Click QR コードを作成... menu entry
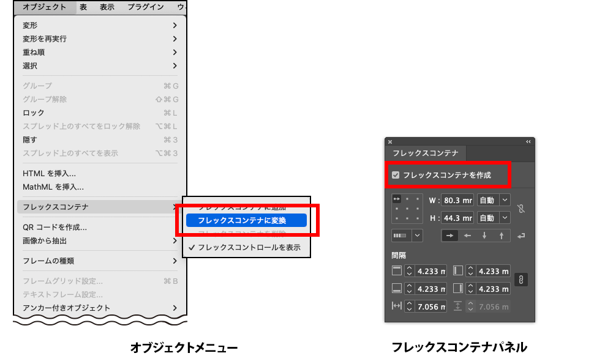 point(55,227)
